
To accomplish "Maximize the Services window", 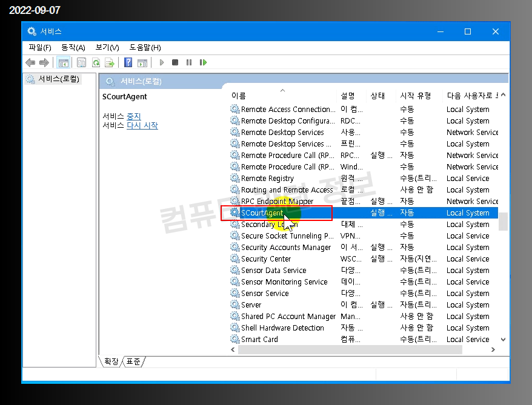I will point(468,31).
